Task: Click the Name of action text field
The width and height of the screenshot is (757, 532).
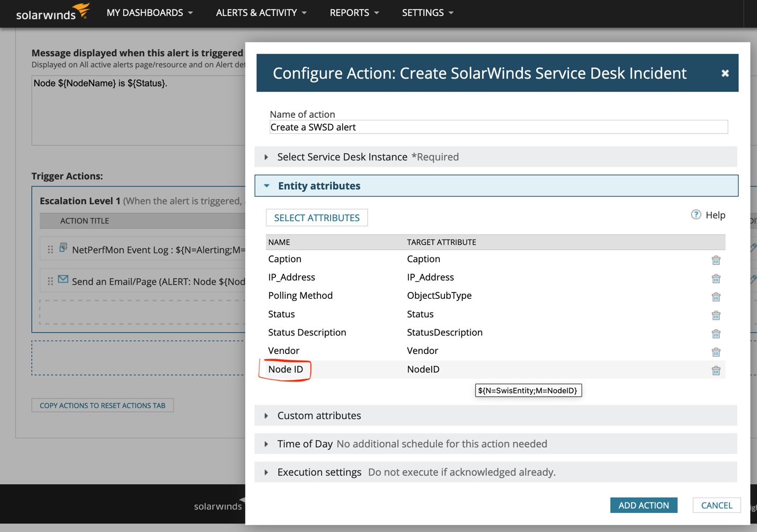Action: [x=498, y=127]
